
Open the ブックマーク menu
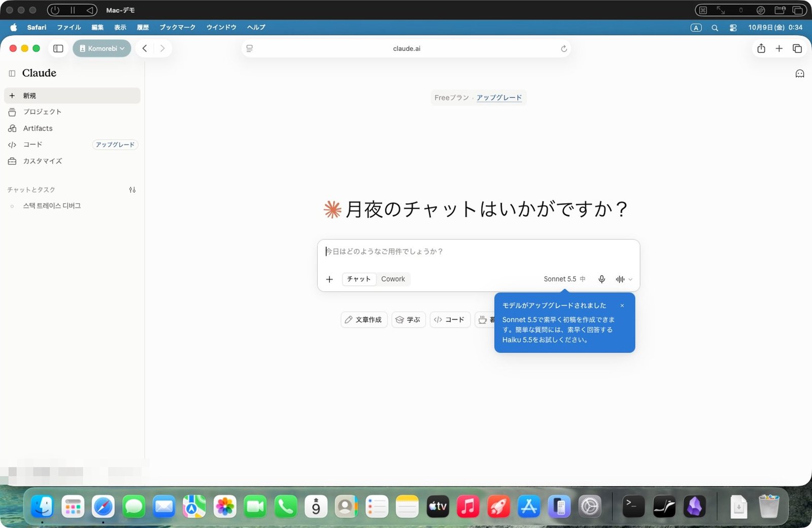coord(178,27)
